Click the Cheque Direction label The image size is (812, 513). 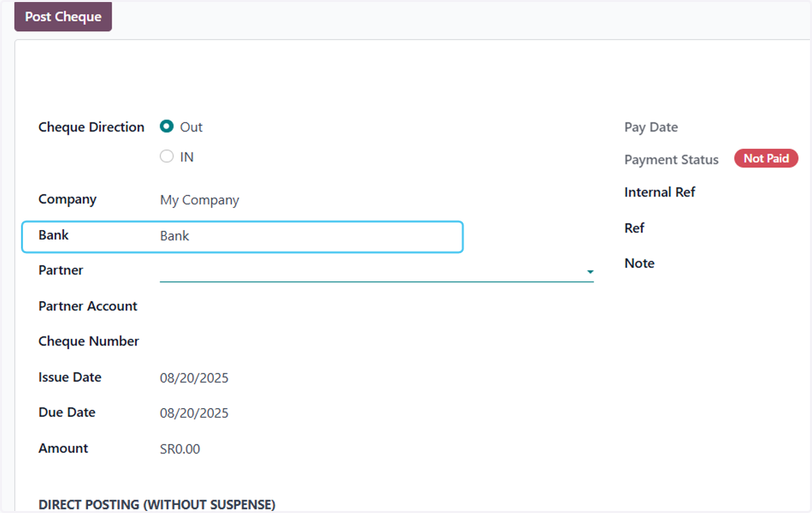pos(91,127)
